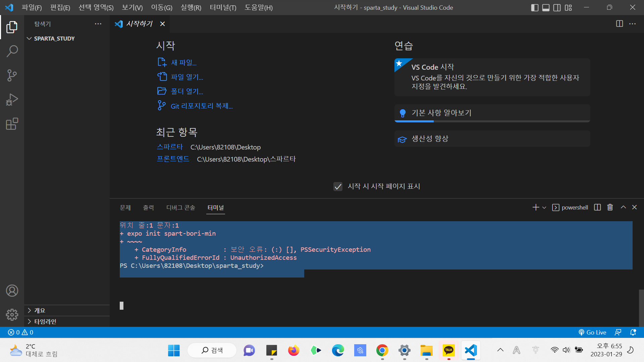The image size is (644, 362).
Task: Open recent item 스파르타
Action: click(x=170, y=147)
